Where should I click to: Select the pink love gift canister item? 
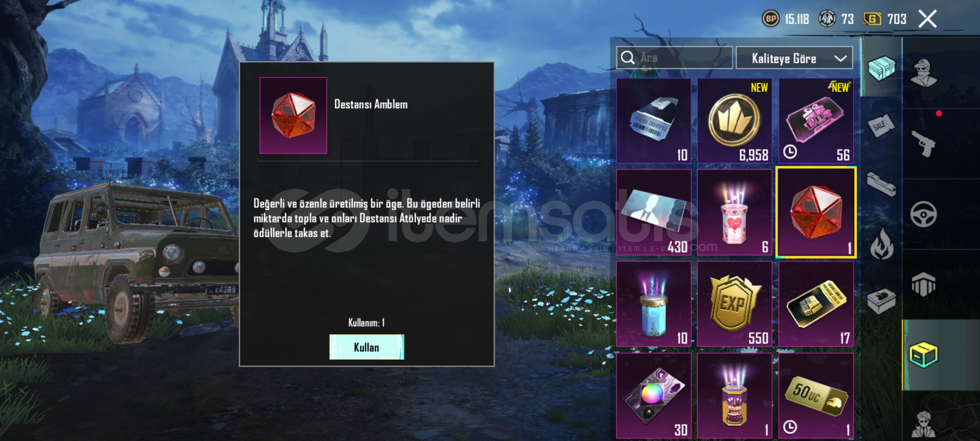[x=735, y=212]
